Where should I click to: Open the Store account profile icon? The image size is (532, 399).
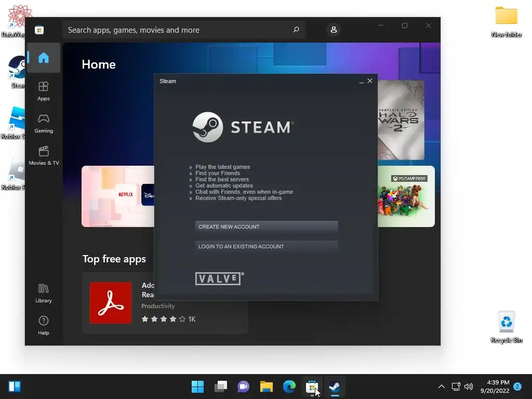tap(334, 30)
